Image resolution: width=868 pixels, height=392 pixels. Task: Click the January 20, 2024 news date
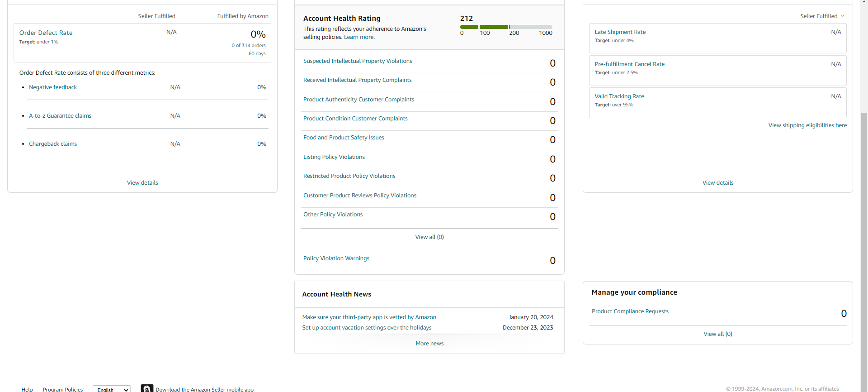pos(531,317)
